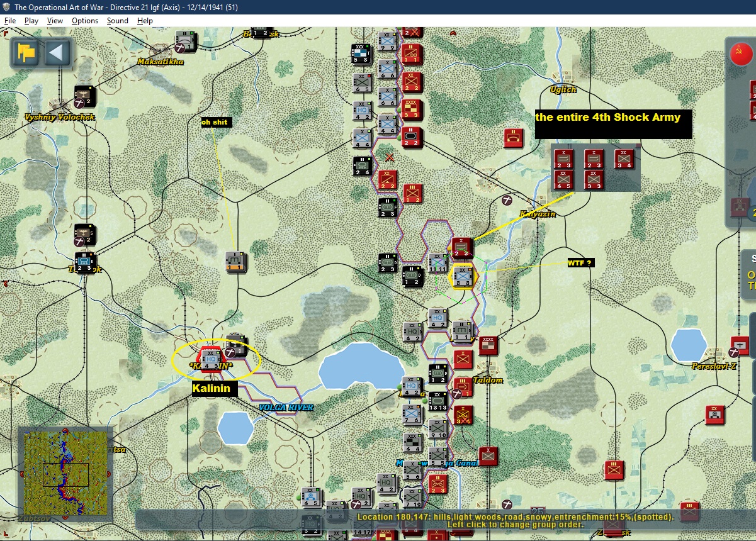Image resolution: width=756 pixels, height=541 pixels.
Task: Select the black 2-3 armor unit at Torzhok
Action: point(84,262)
